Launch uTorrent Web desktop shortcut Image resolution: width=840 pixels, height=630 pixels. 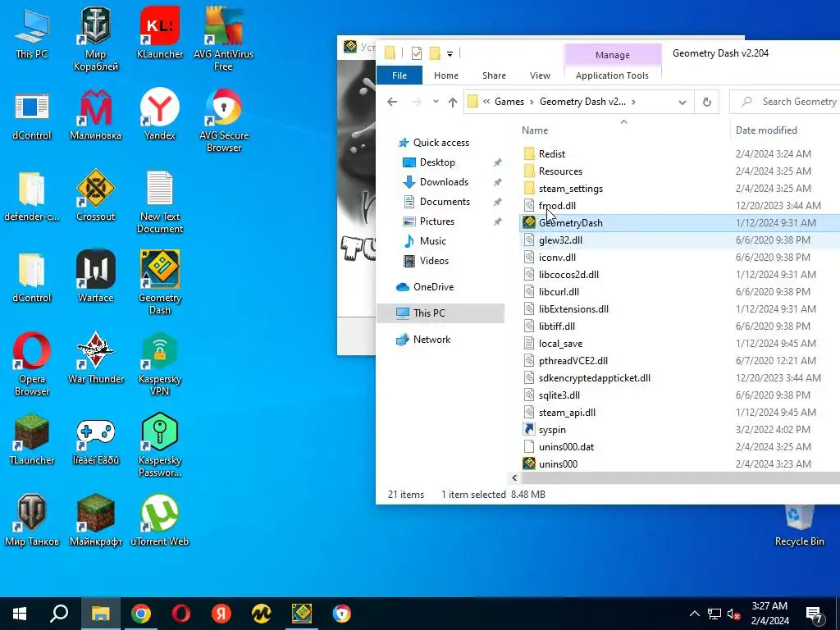point(160,521)
